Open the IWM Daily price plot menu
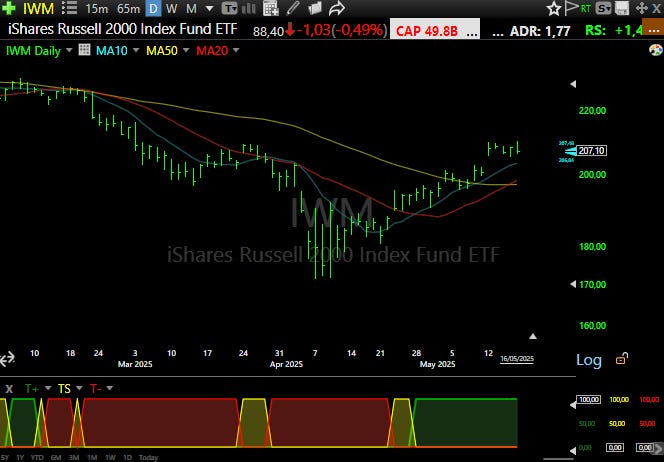 (x=33, y=51)
